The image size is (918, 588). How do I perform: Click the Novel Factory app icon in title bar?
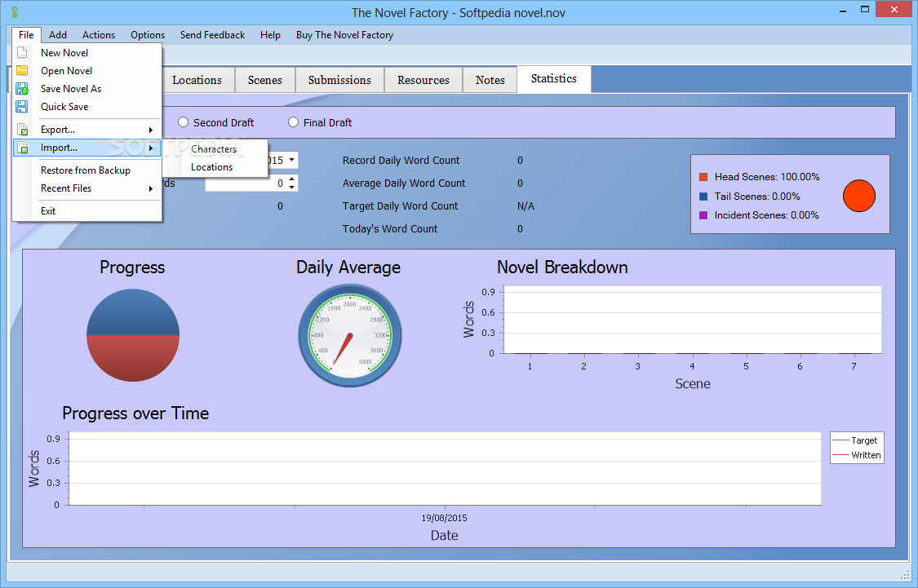[15, 12]
